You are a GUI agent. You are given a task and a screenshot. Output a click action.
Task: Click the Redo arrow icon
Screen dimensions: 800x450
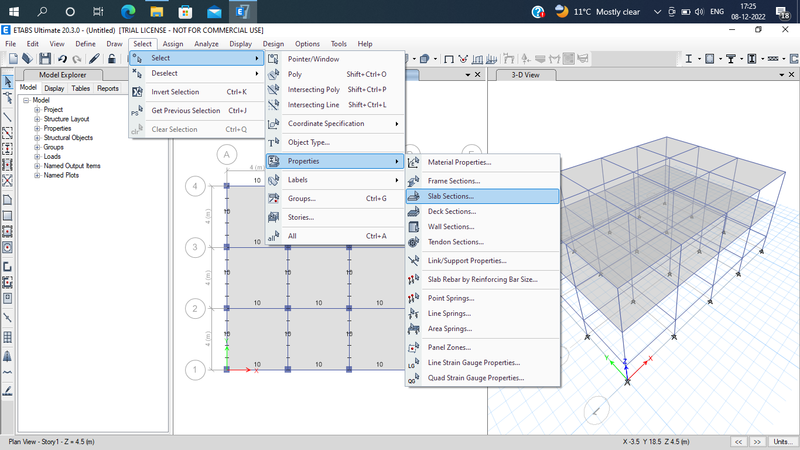point(77,59)
